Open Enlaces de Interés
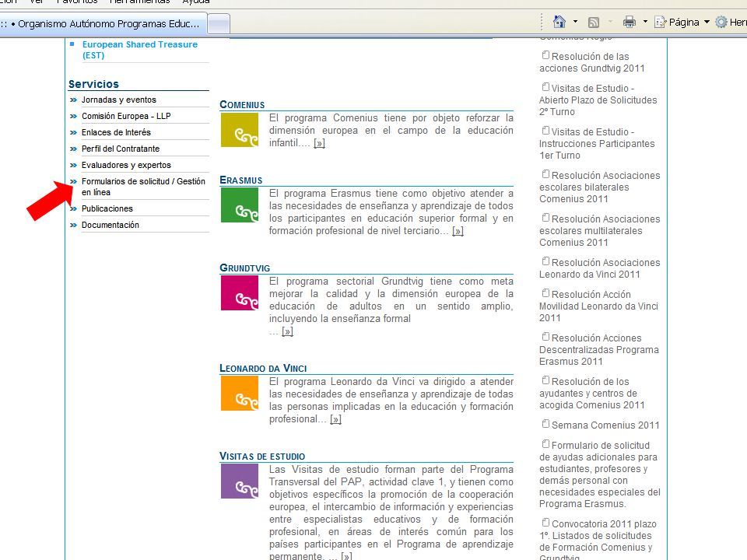Screen dimensions: 747x560 click(116, 132)
